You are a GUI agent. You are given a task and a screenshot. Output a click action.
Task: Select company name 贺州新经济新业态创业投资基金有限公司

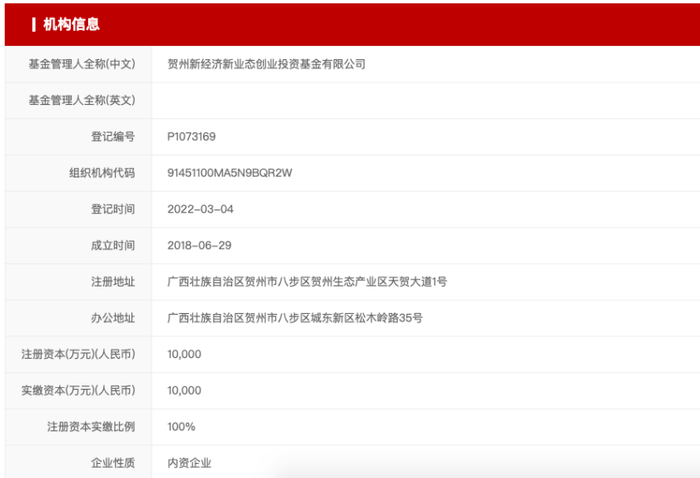point(267,64)
